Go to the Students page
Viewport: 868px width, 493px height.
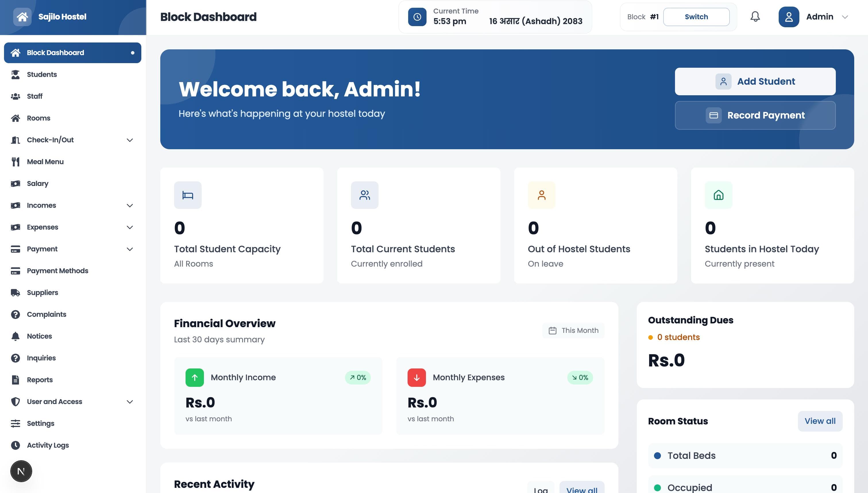[72, 75]
